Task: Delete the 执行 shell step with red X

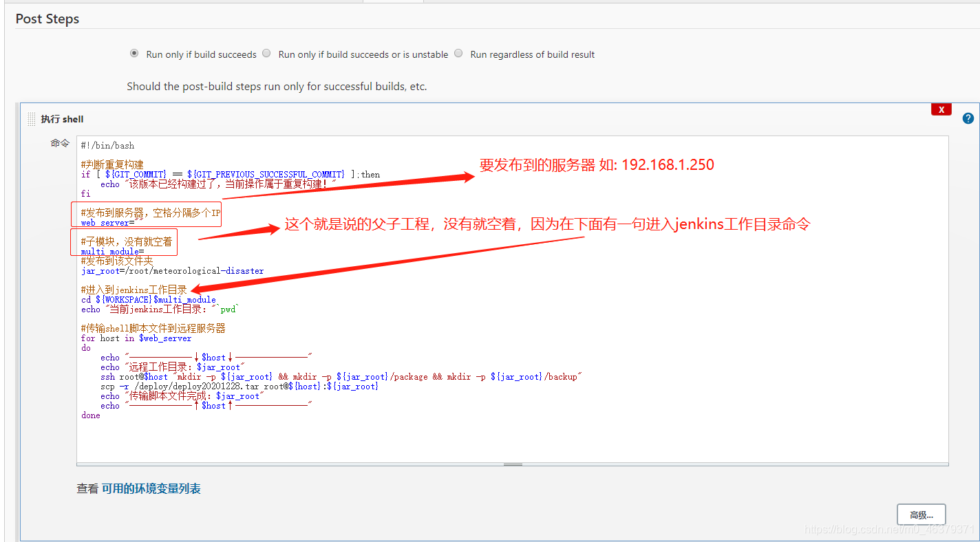Action: pyautogui.click(x=941, y=109)
